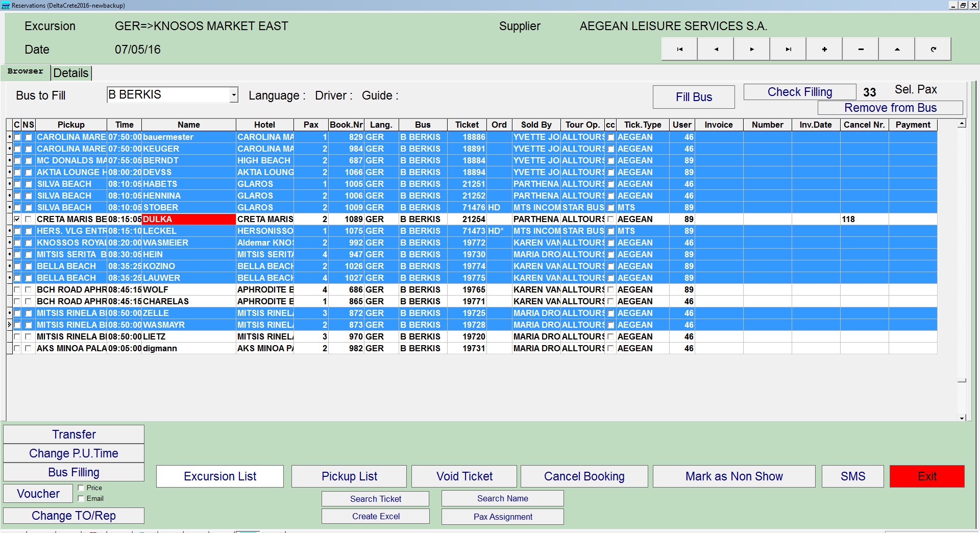Go to first record in navigator

[x=679, y=50]
